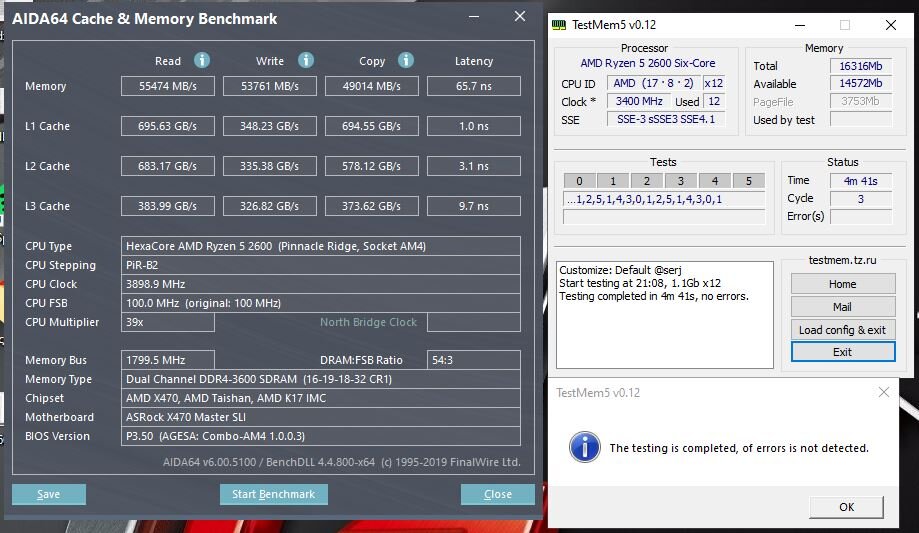Screen dimensions: 919x533
Task: Click the Memory Bus value 1799.5 MHz
Action: (x=168, y=360)
